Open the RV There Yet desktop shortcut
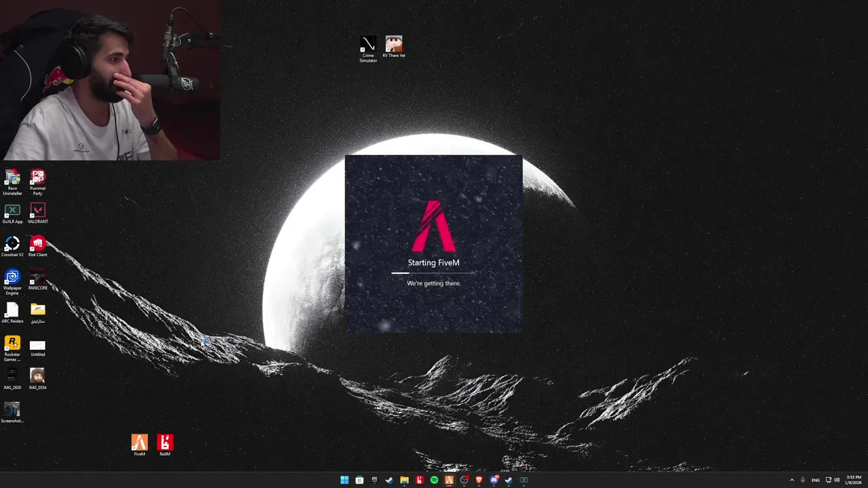 click(394, 47)
